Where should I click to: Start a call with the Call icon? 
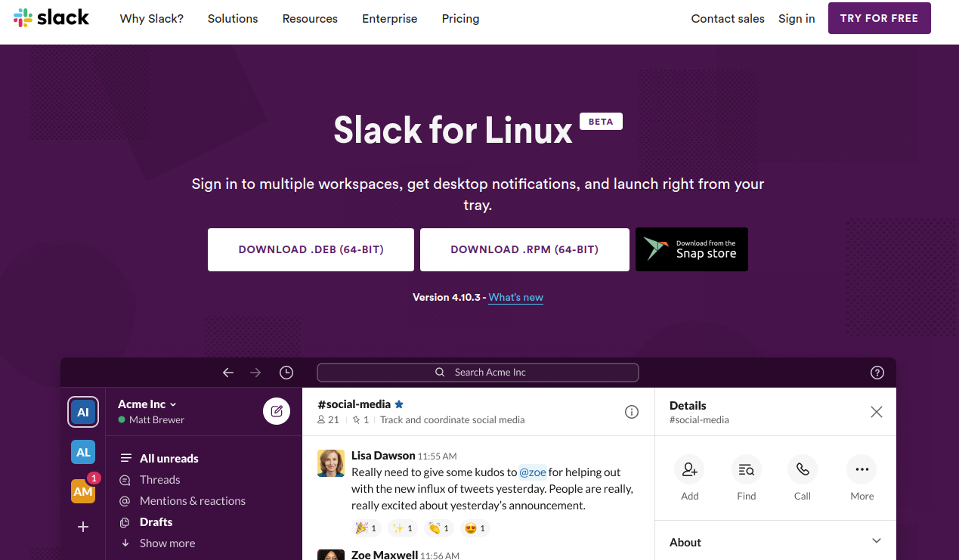[803, 469]
